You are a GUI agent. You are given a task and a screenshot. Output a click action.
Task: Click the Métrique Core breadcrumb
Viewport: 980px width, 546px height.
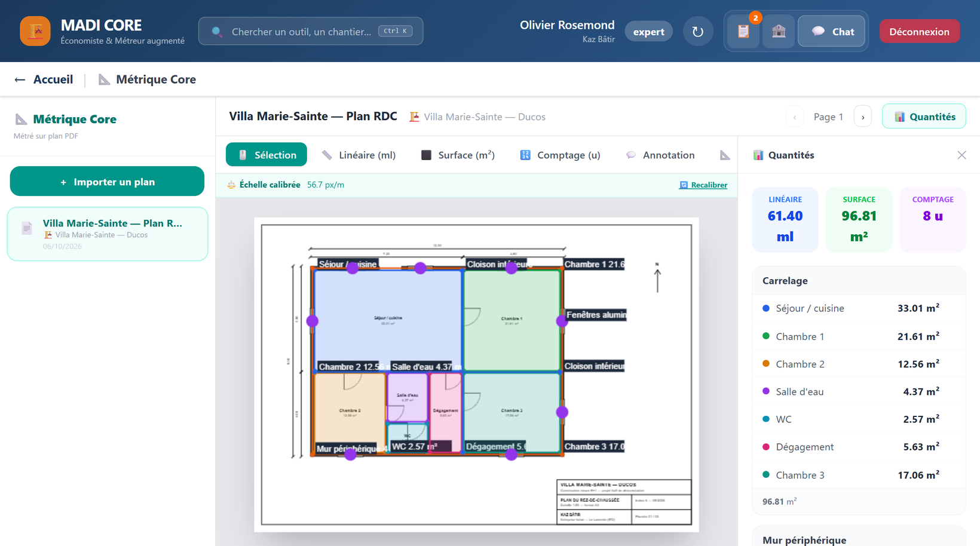[x=147, y=79]
